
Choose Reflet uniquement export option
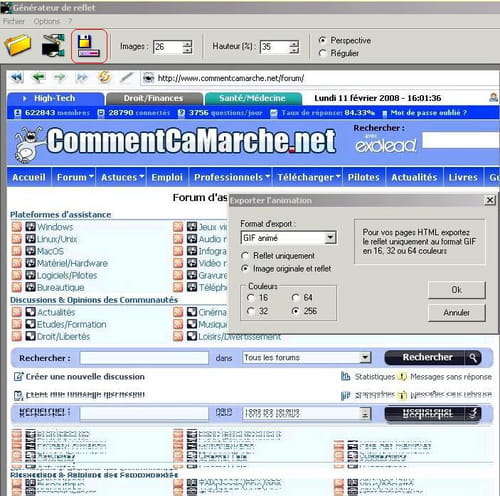245,256
